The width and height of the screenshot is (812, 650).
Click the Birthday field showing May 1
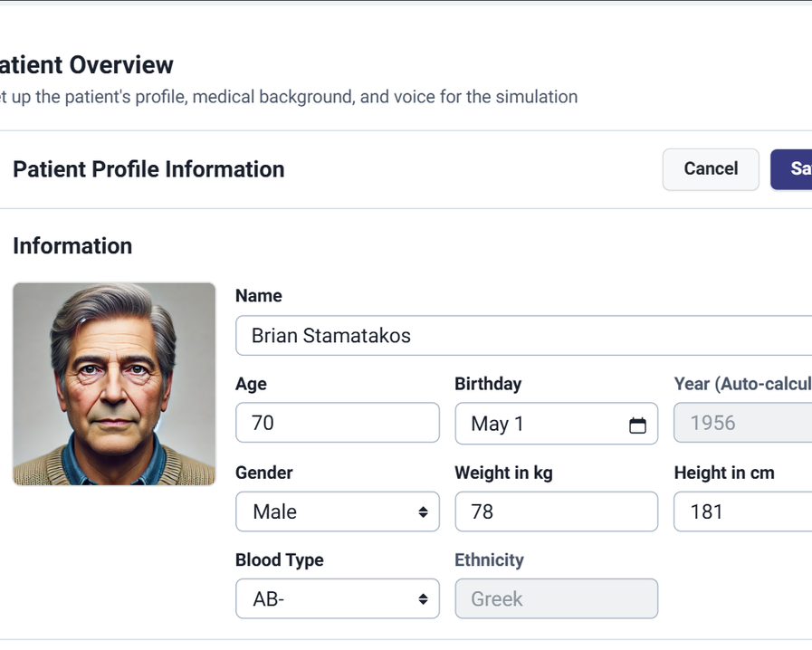point(556,424)
